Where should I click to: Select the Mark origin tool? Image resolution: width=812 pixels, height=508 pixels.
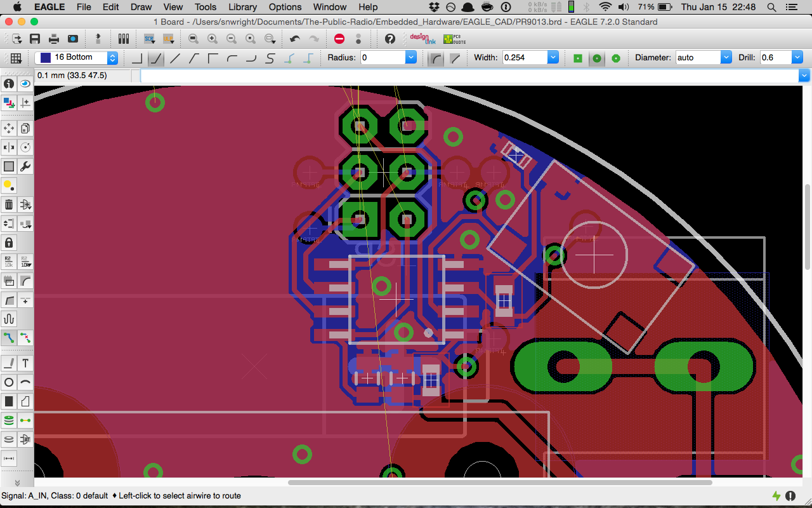[x=25, y=103]
